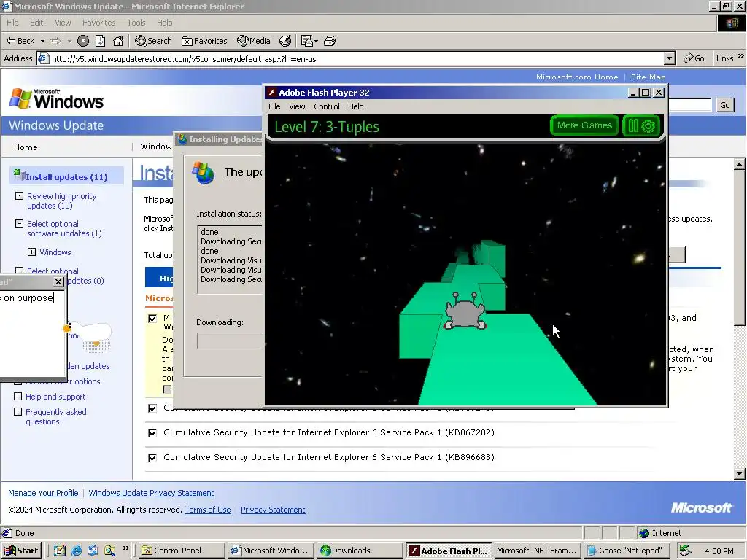Viewport: 747px width, 560px height.
Task: Switch to Control Panel taskbar button
Action: 182,551
